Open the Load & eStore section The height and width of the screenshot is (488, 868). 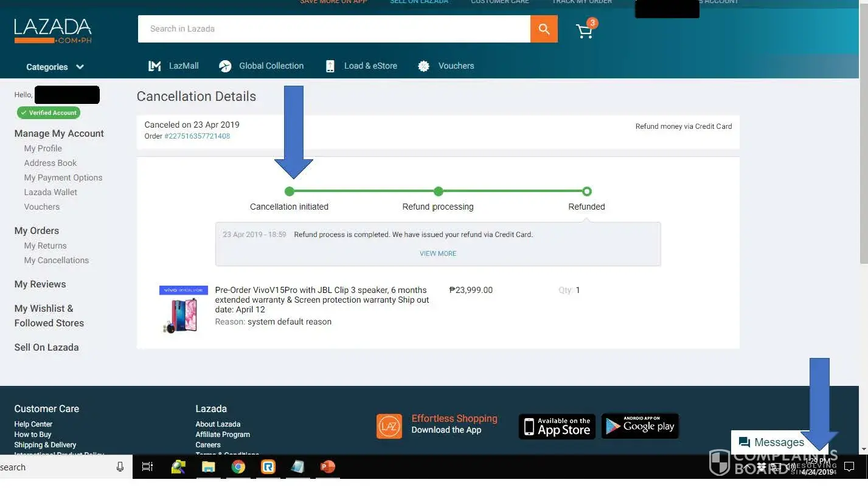click(370, 66)
